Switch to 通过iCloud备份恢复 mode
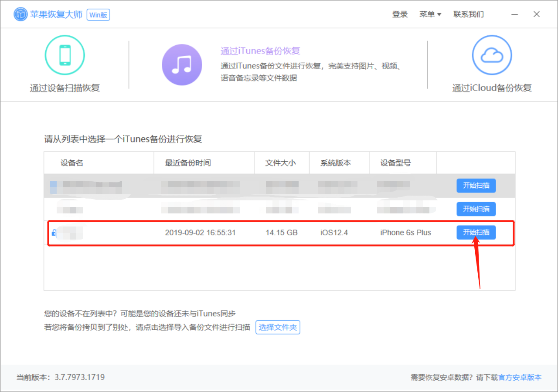 [492, 88]
